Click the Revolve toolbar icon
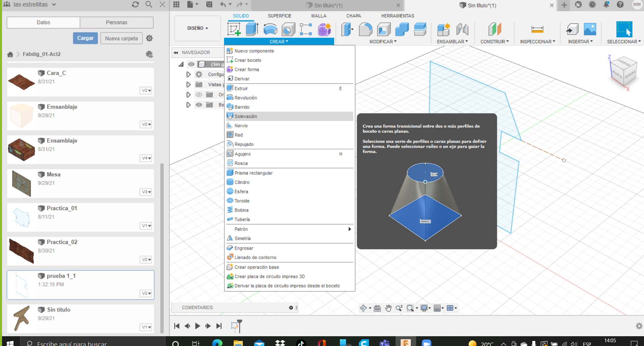Screen dimensions: 644x346 (270, 29)
